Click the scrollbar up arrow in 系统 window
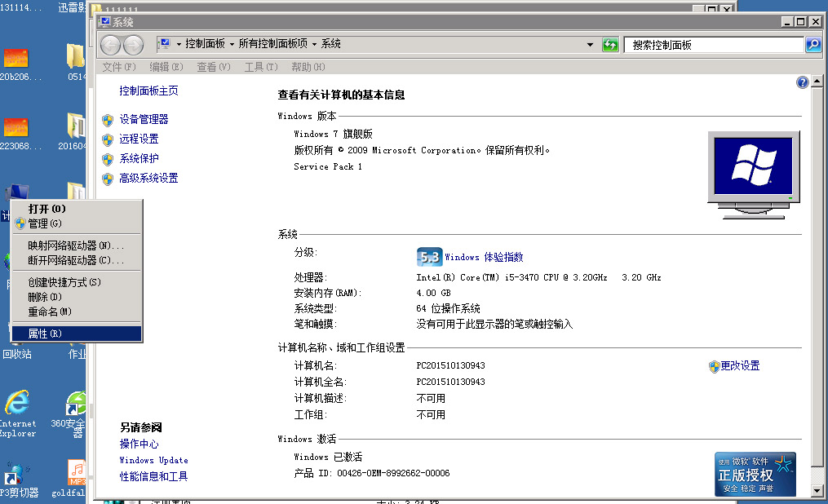 pyautogui.click(x=817, y=82)
